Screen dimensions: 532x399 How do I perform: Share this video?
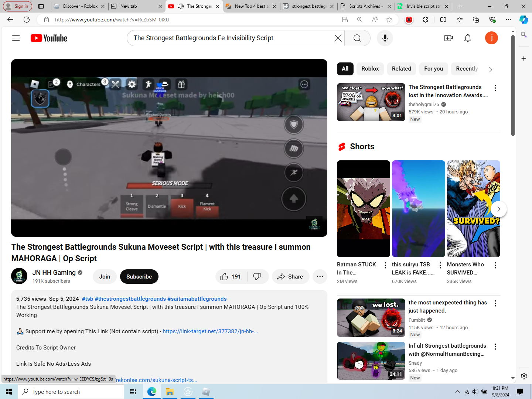click(290, 277)
